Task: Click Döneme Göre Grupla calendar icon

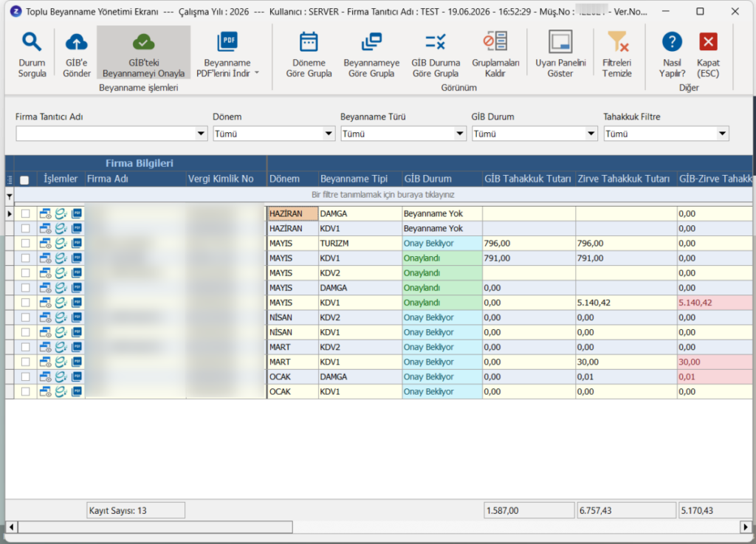Action: [x=309, y=42]
